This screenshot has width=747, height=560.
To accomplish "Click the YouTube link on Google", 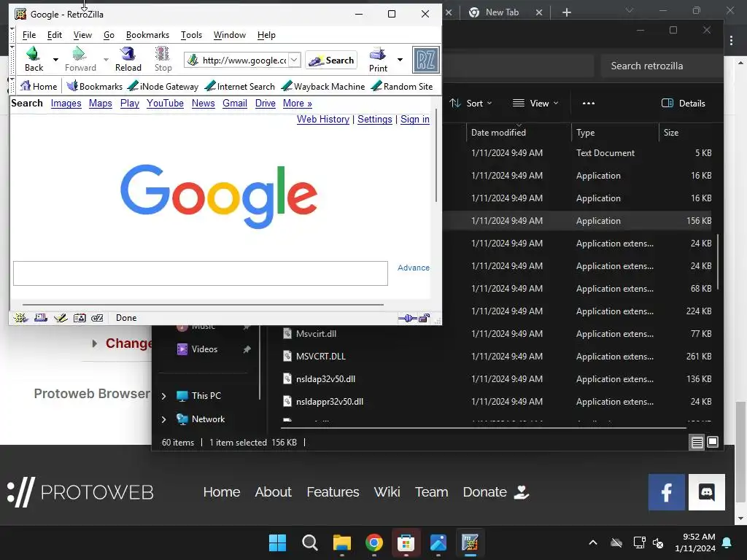I will (166, 104).
